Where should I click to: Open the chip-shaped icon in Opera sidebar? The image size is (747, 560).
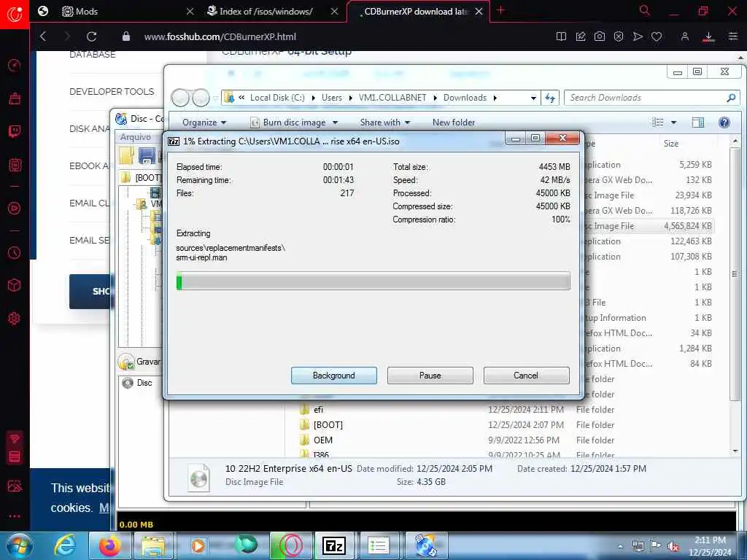15,166
